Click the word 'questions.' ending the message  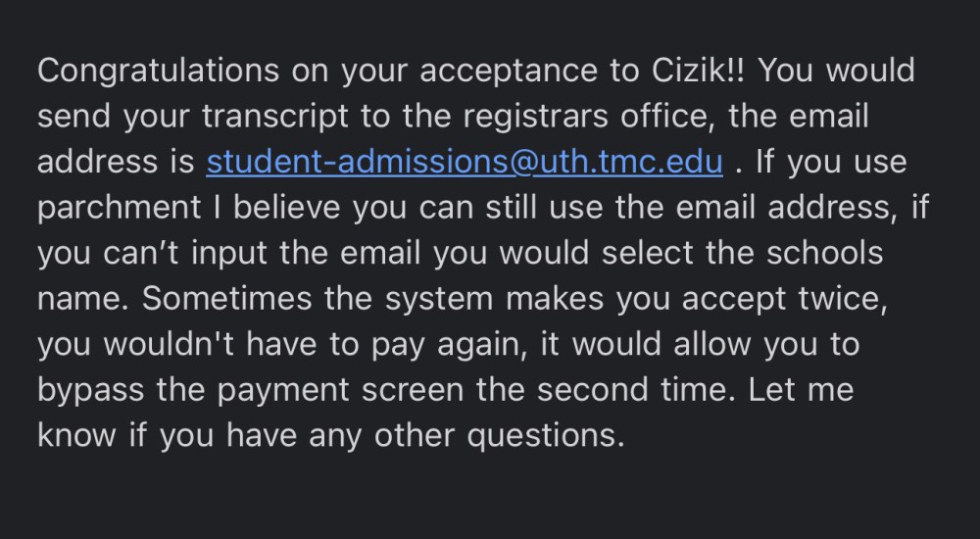(x=546, y=436)
